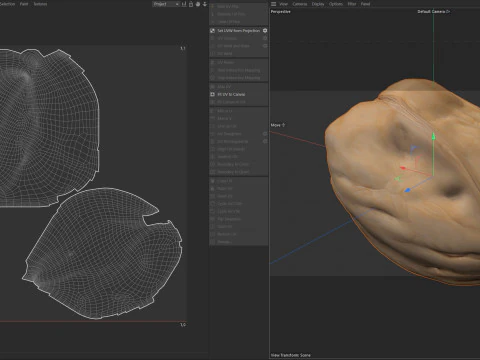The height and width of the screenshot is (360, 480).
Task: Grab the blue Z-axis arrow of gizmo
Action: (x=407, y=190)
